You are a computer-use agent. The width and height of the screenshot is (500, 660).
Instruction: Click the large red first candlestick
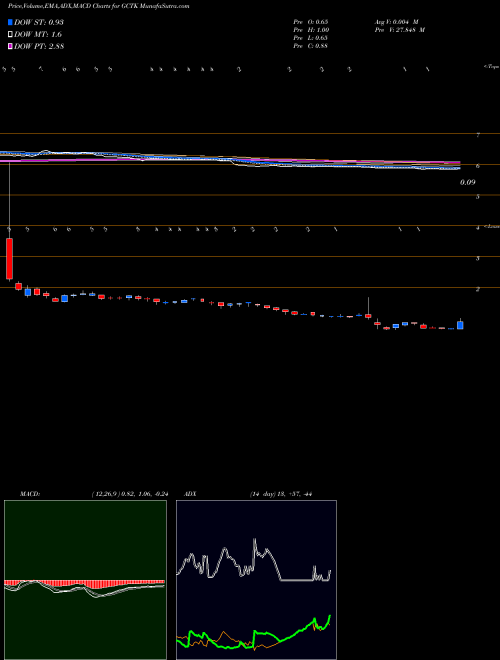pos(9,258)
